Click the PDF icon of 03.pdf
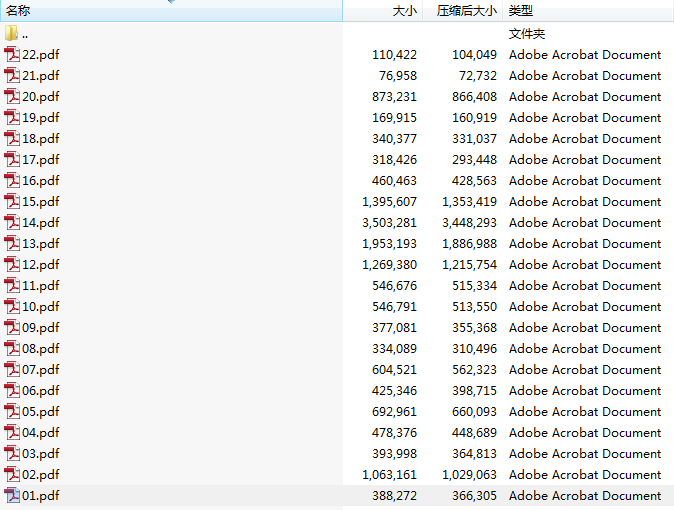 12,453
